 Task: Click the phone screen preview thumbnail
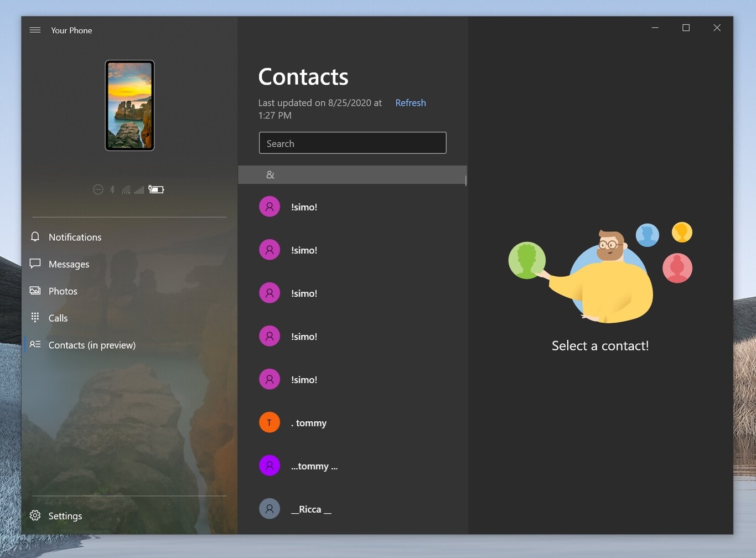[x=129, y=105]
